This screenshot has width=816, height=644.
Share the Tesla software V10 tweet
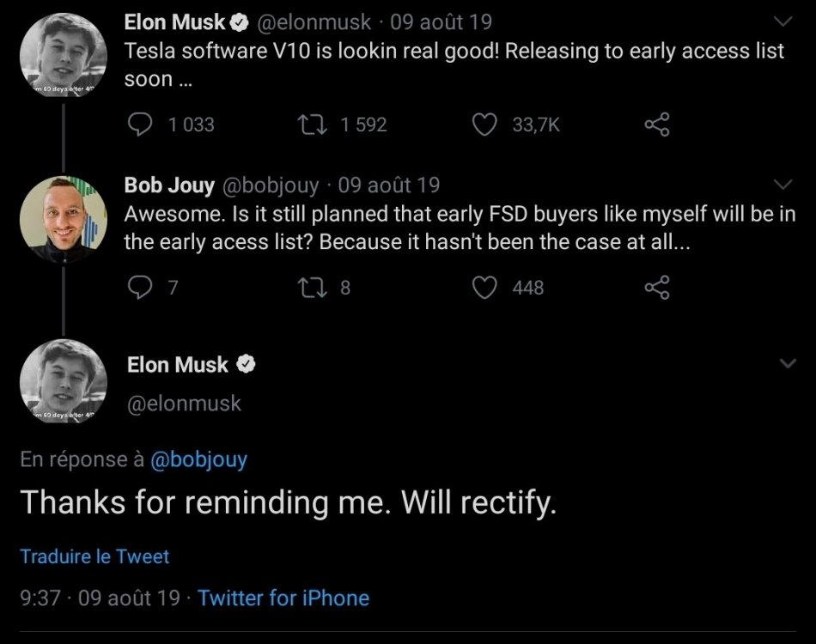(x=657, y=125)
